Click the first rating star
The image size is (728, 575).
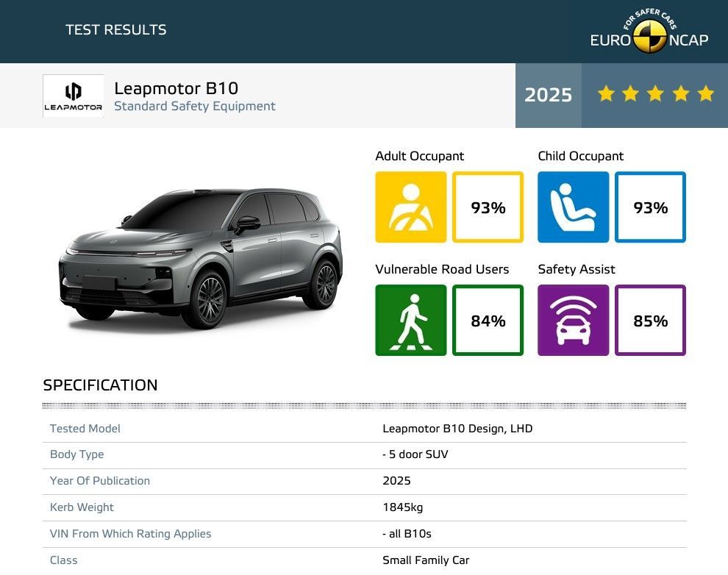(605, 93)
